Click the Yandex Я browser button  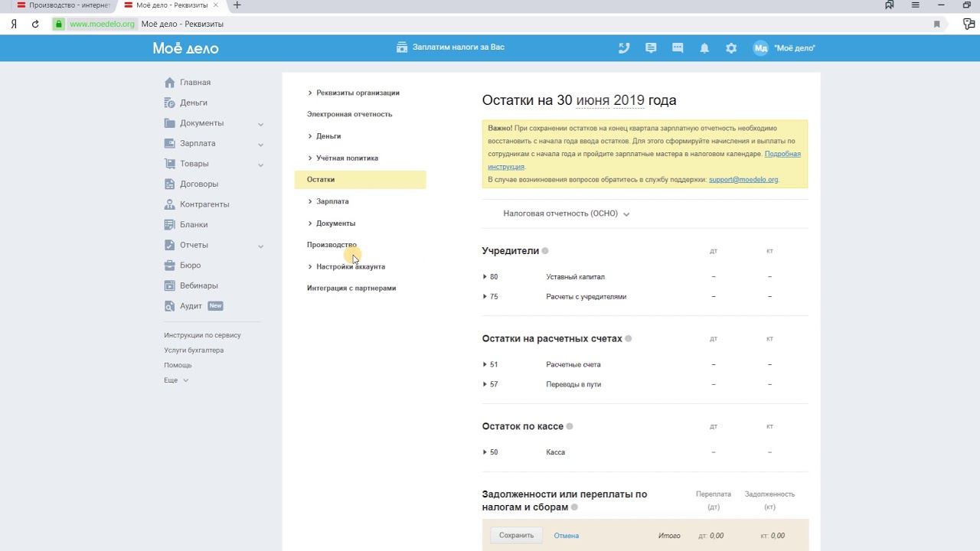[x=14, y=24]
